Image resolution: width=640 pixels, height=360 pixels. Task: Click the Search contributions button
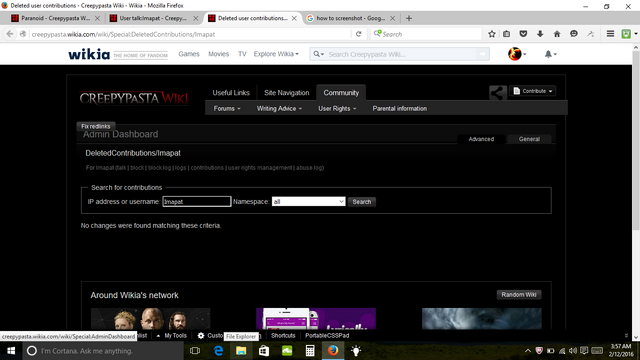coord(362,202)
